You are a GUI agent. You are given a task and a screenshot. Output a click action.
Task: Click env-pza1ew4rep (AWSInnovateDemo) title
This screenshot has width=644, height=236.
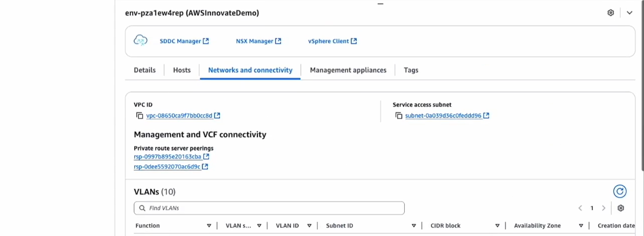click(x=192, y=13)
